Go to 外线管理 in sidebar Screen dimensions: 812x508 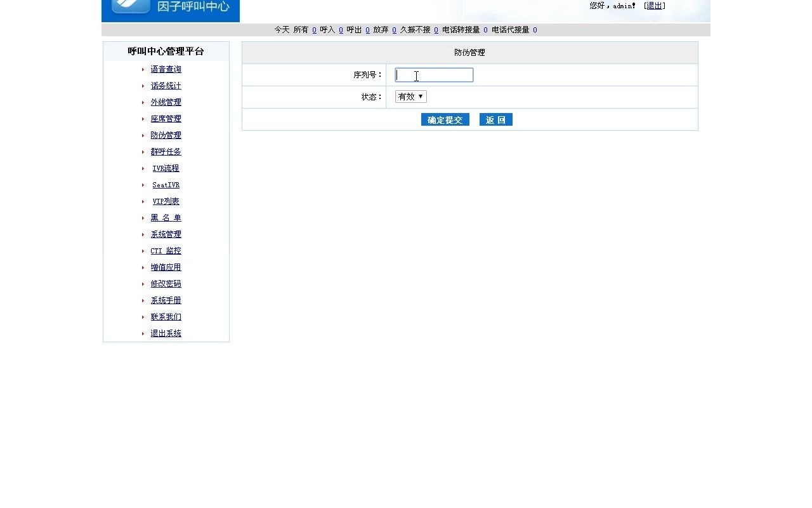click(x=166, y=102)
